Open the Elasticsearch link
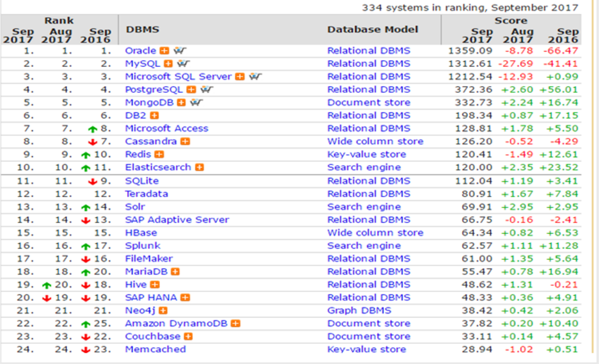Viewport: 599px width, 364px height. [x=158, y=167]
